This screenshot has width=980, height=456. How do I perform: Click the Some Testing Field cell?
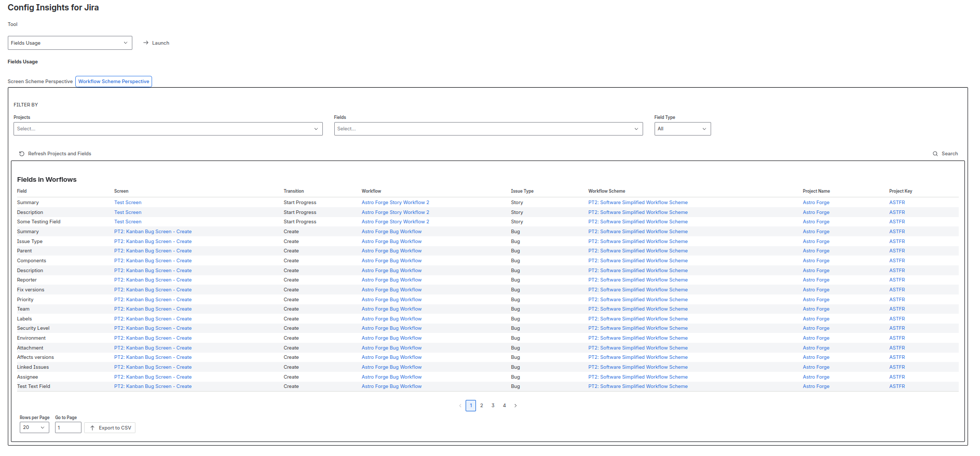click(x=39, y=222)
